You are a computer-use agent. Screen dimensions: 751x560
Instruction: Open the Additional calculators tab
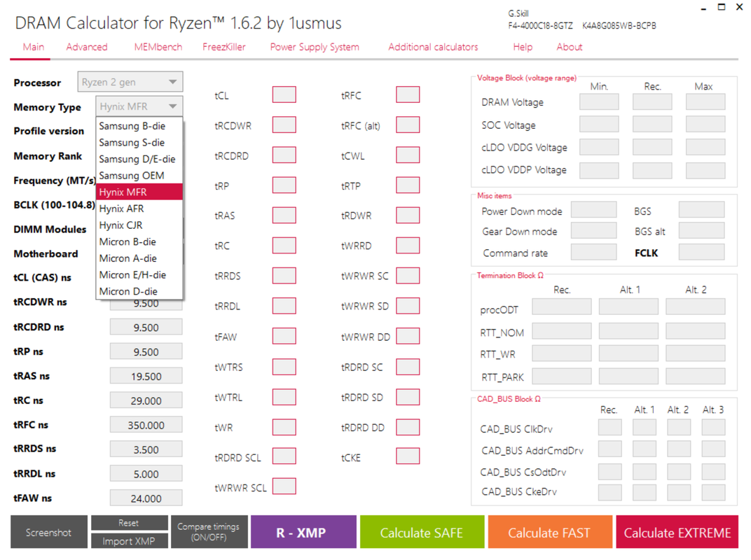433,47
